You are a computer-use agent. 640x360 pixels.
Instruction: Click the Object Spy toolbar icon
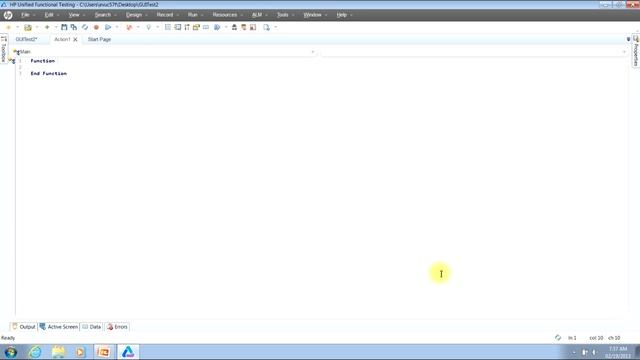point(234,27)
